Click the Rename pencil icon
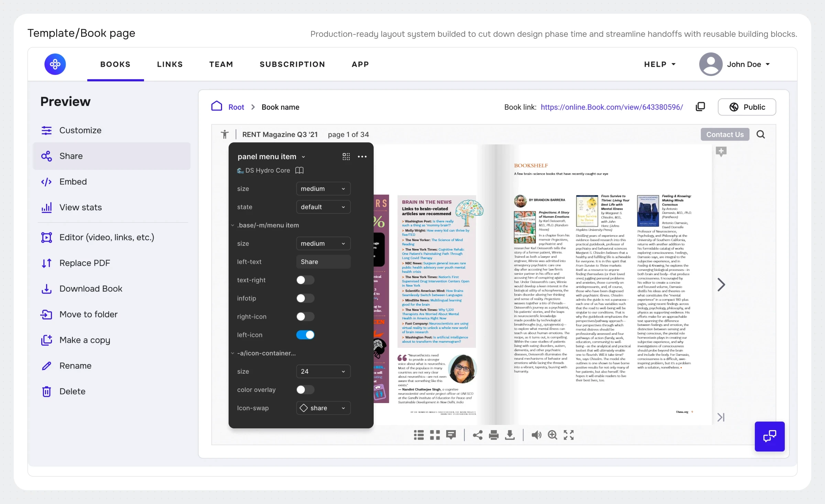This screenshot has width=825, height=504. 47,366
